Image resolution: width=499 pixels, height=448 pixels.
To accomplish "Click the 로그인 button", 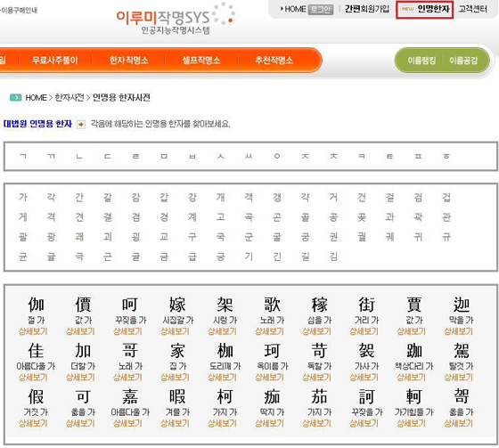I will click(x=321, y=10).
